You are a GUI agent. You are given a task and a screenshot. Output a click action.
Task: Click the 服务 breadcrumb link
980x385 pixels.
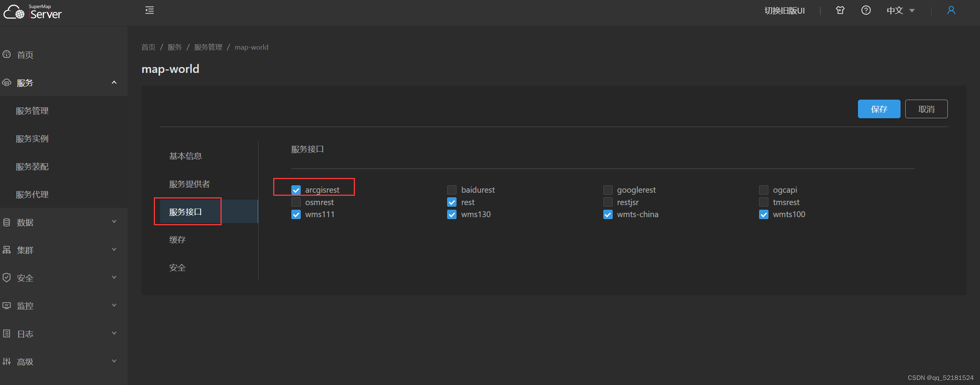[175, 47]
